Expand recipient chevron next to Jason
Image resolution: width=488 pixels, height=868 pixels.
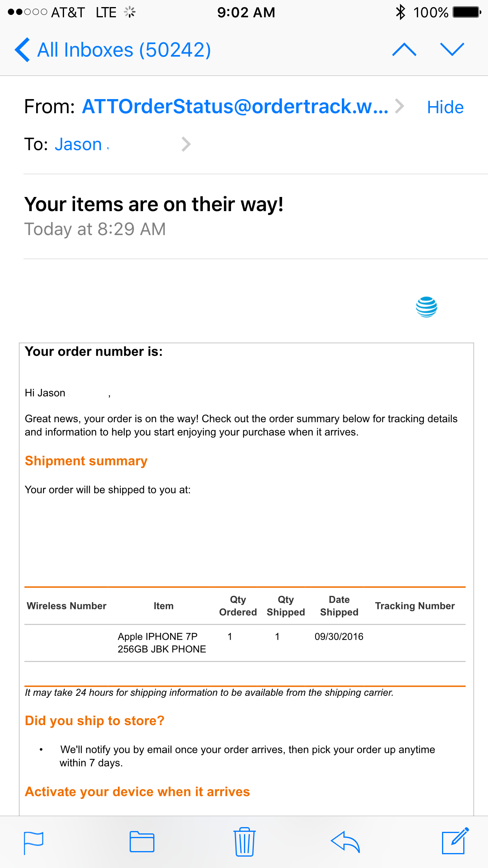pos(186,144)
